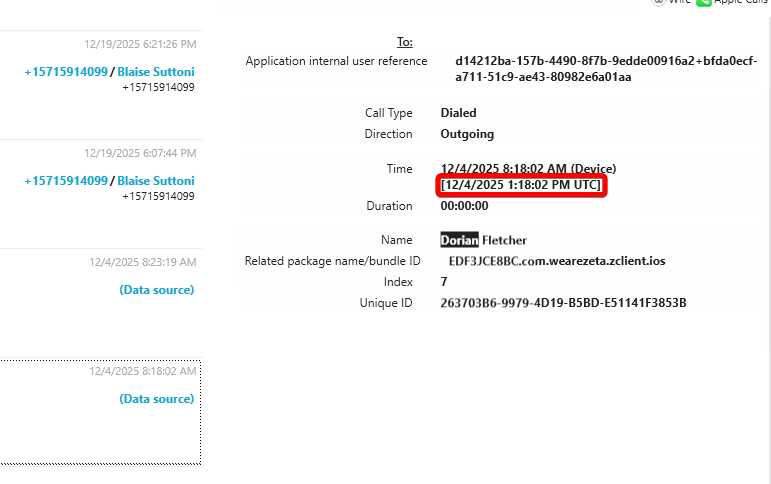Open +15715914099 link in 6:07:44 PM entry
The width and height of the screenshot is (771, 484).
tap(66, 181)
